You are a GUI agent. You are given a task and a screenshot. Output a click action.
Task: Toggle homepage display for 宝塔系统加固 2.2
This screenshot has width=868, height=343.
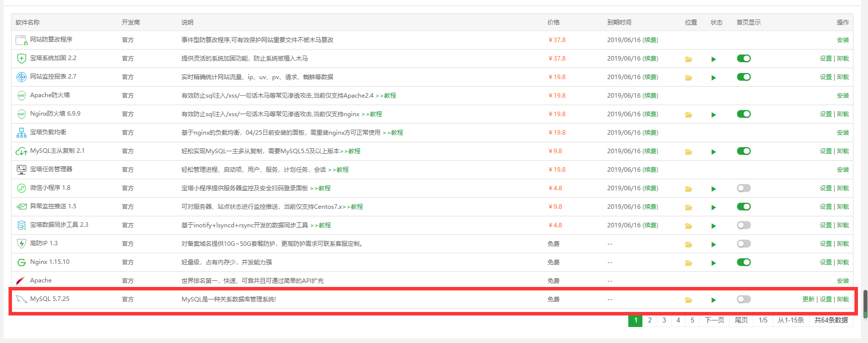pyautogui.click(x=744, y=59)
